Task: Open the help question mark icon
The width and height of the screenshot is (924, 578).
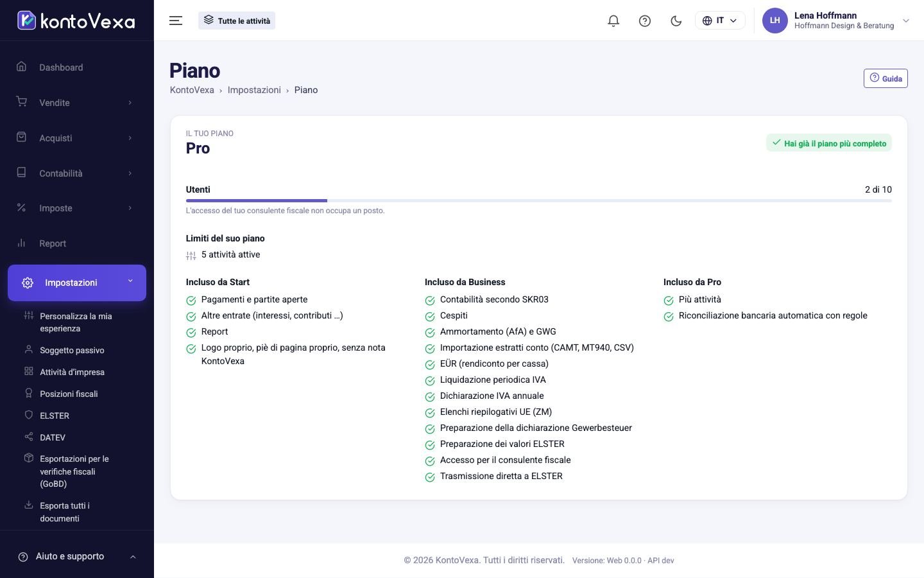Action: (645, 21)
